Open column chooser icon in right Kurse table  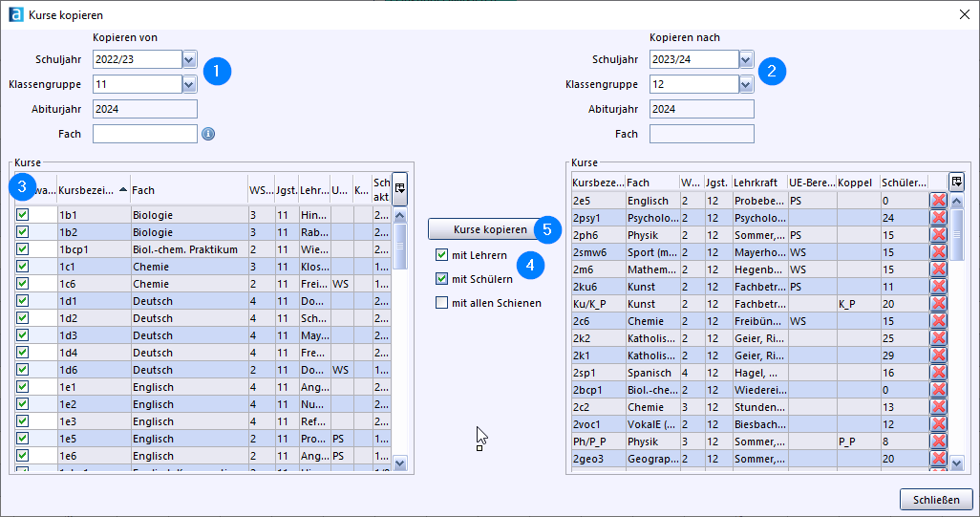(x=956, y=182)
